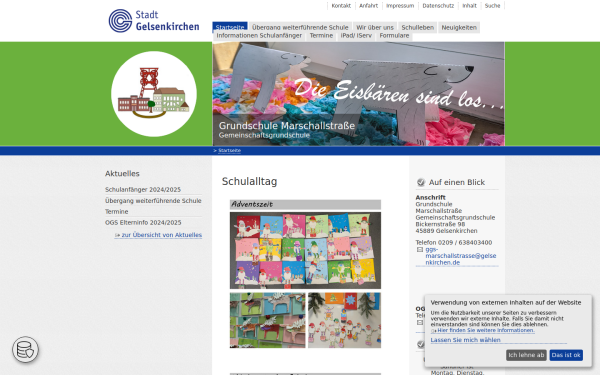Click the Adventszeit gallery title
Image resolution: width=600 pixels, height=375 pixels.
coord(252,204)
